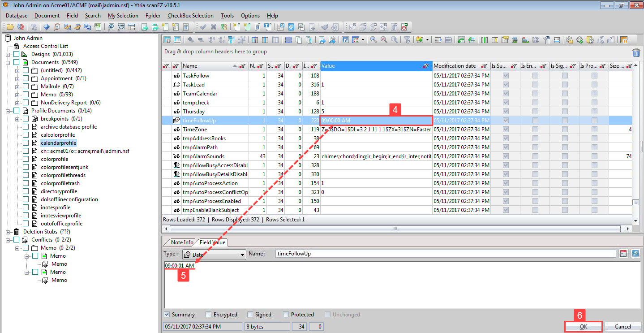The height and width of the screenshot is (333, 644).
Task: Click the blue diamond toolbar icon
Action: click(46, 26)
